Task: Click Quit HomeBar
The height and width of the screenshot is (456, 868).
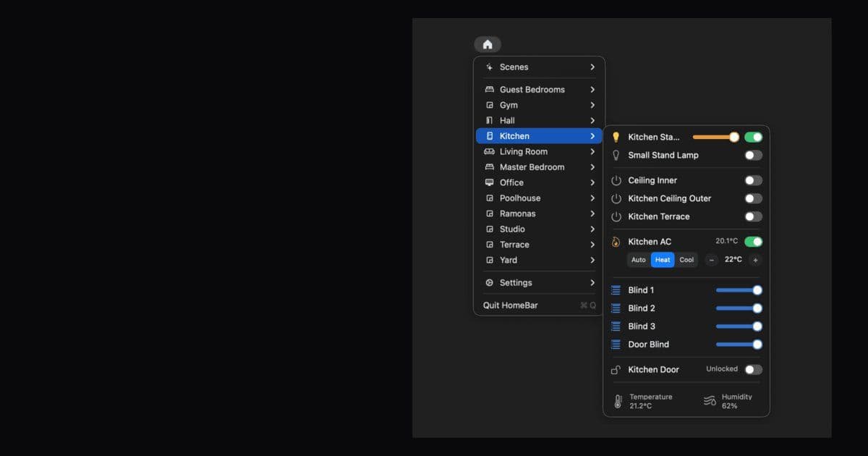Action: [x=511, y=305]
